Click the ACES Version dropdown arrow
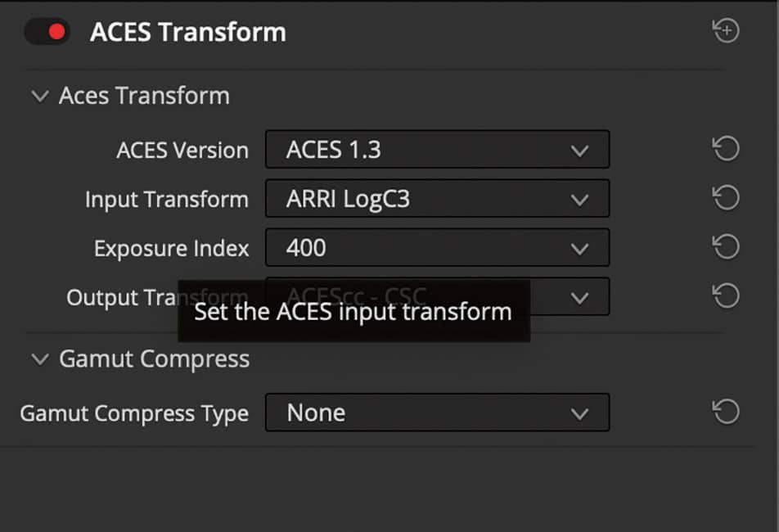The image size is (779, 532). tap(580, 151)
